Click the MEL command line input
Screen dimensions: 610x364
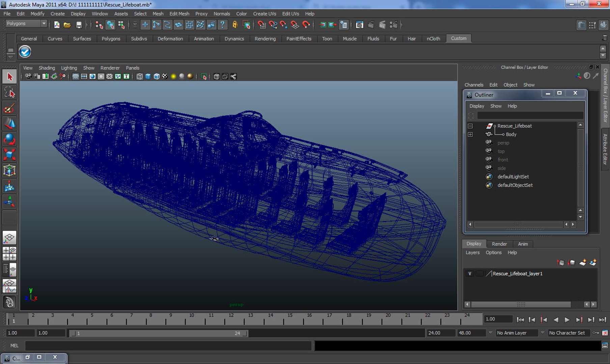pyautogui.click(x=168, y=345)
